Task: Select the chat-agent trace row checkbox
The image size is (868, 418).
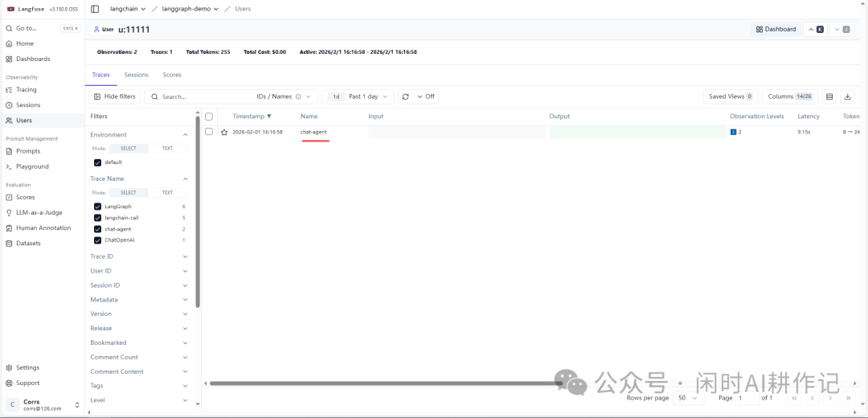Action: point(209,132)
